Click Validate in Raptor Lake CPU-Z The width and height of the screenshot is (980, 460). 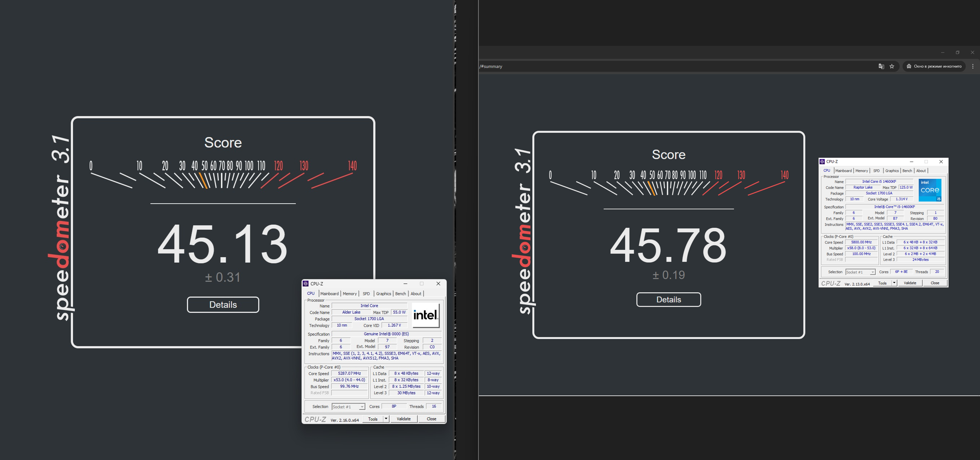tap(910, 283)
